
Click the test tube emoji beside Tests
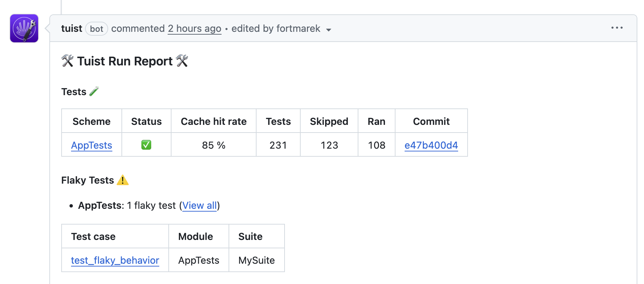pos(94,91)
